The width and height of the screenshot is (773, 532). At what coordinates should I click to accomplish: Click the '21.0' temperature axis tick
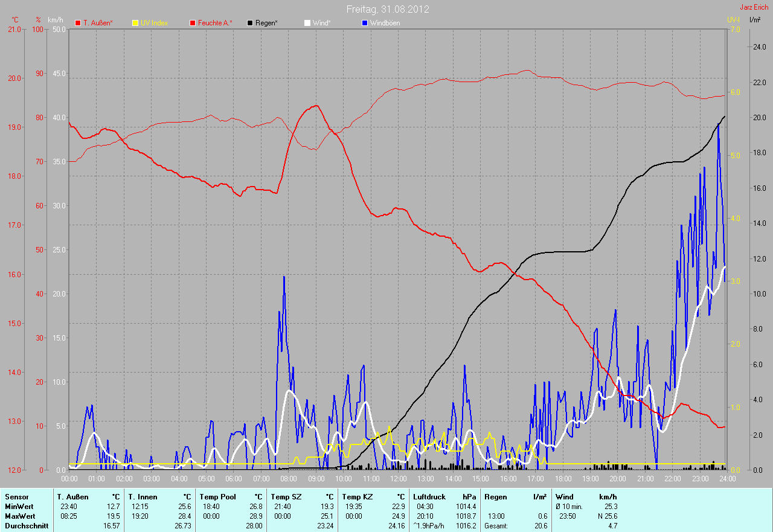point(14,29)
